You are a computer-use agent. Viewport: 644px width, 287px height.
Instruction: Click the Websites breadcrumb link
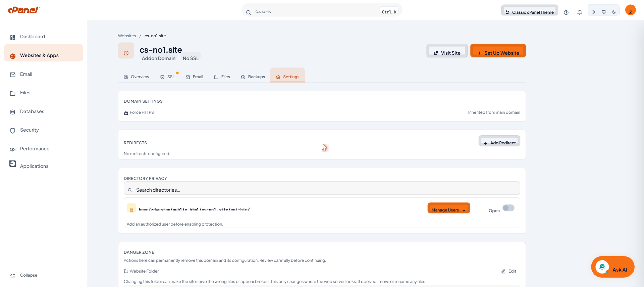click(127, 36)
